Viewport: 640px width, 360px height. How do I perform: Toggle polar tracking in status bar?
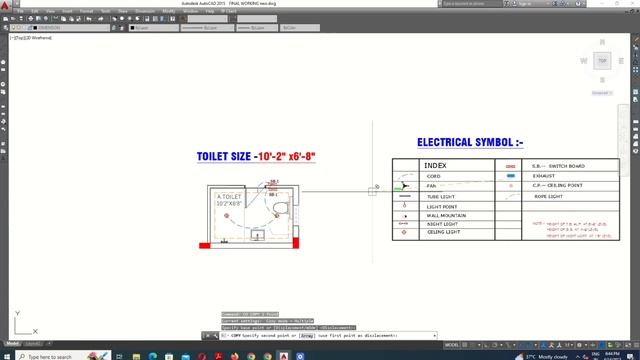tap(494, 345)
